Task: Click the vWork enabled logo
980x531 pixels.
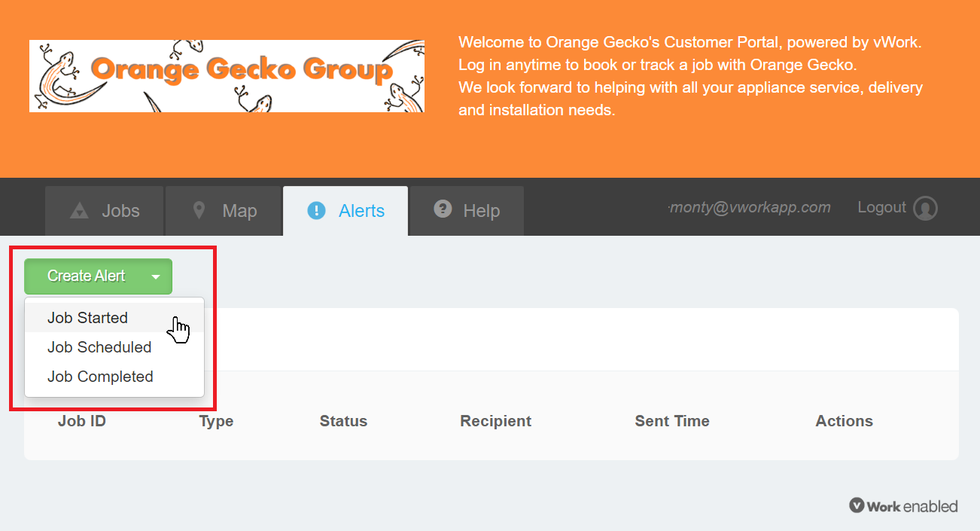Action: click(903, 506)
